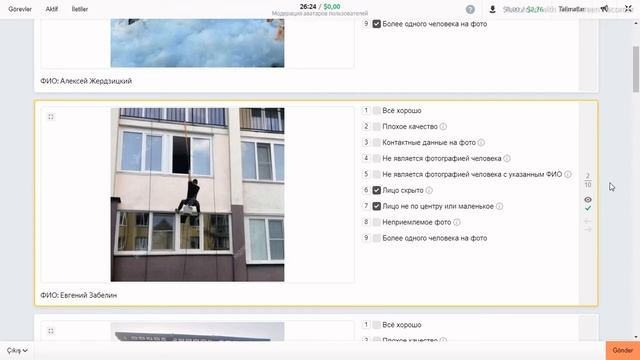Click the green checkmark in card sidebar
The width and height of the screenshot is (640, 360).
588,209
